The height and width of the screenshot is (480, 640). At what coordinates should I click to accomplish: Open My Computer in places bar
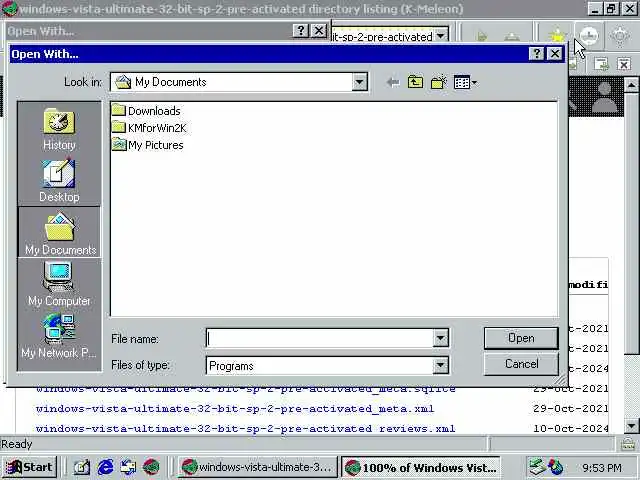tap(59, 283)
